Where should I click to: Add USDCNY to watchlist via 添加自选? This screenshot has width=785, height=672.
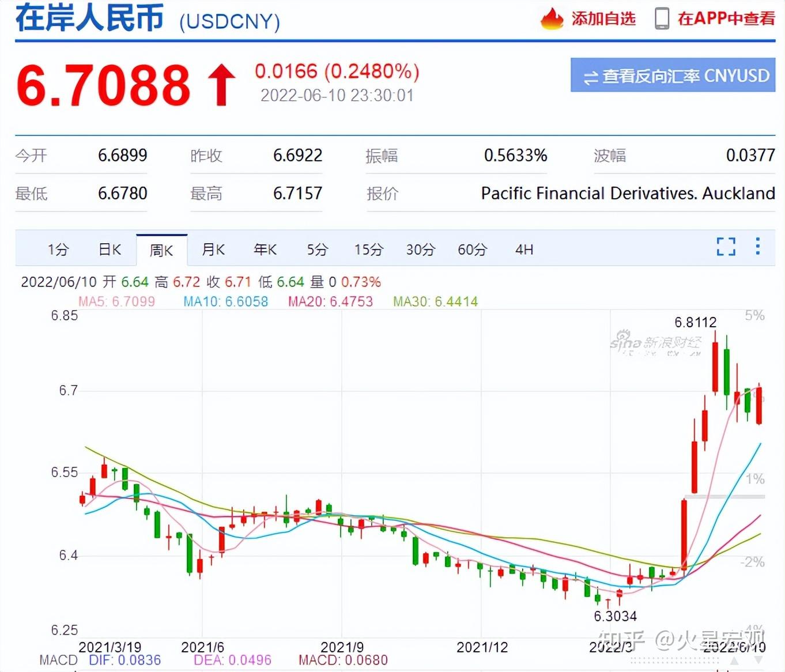tap(603, 18)
